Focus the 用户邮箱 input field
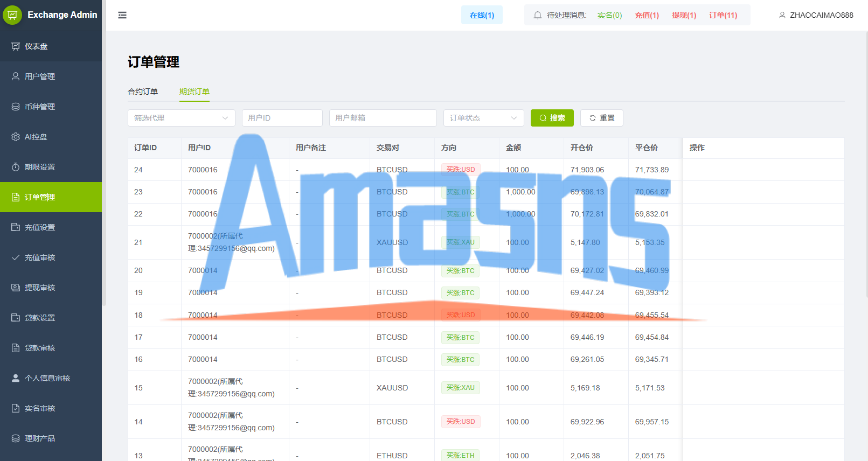This screenshot has width=868, height=461. [x=383, y=118]
